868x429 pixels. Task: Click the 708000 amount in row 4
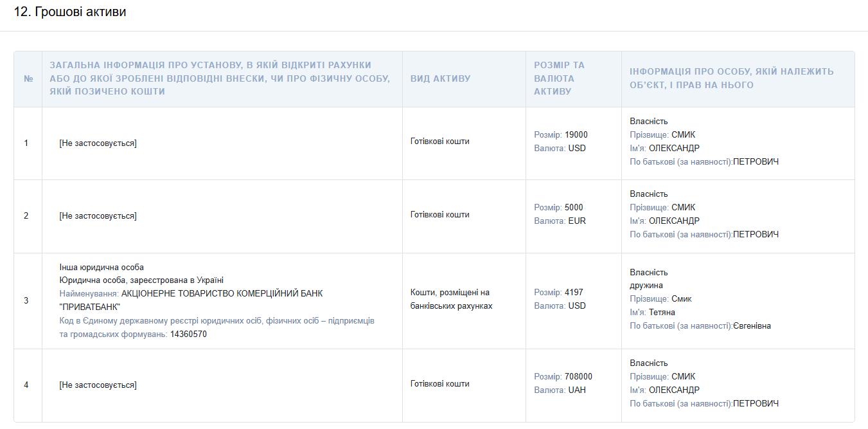578,377
